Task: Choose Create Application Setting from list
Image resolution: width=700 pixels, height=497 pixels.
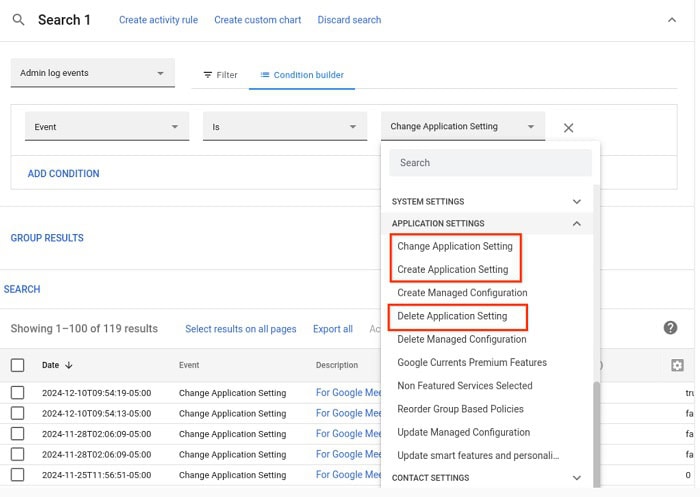Action: coord(452,269)
